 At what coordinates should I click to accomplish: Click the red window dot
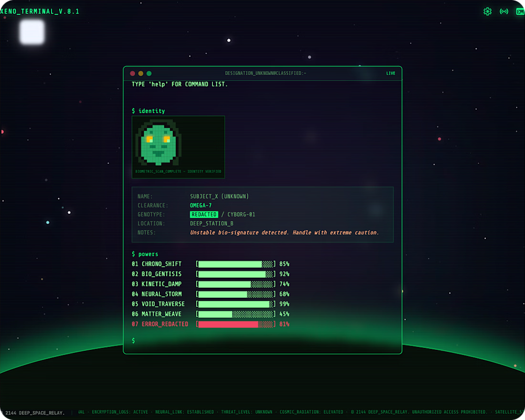[133, 73]
